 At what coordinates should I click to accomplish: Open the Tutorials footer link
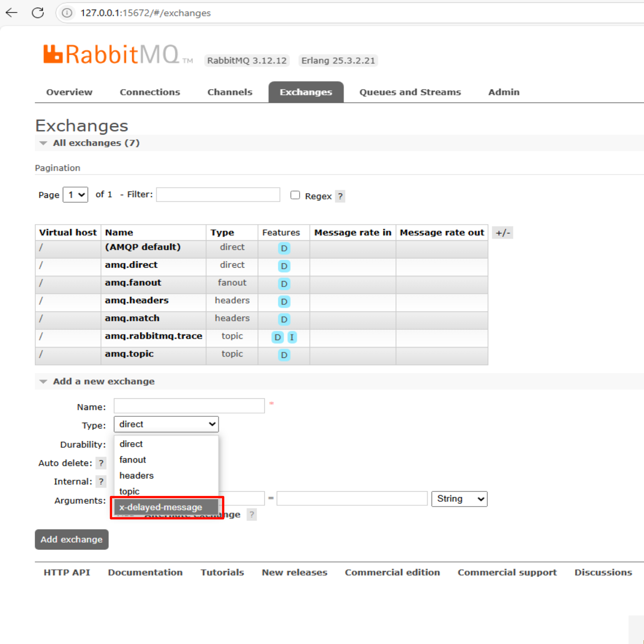pos(222,572)
